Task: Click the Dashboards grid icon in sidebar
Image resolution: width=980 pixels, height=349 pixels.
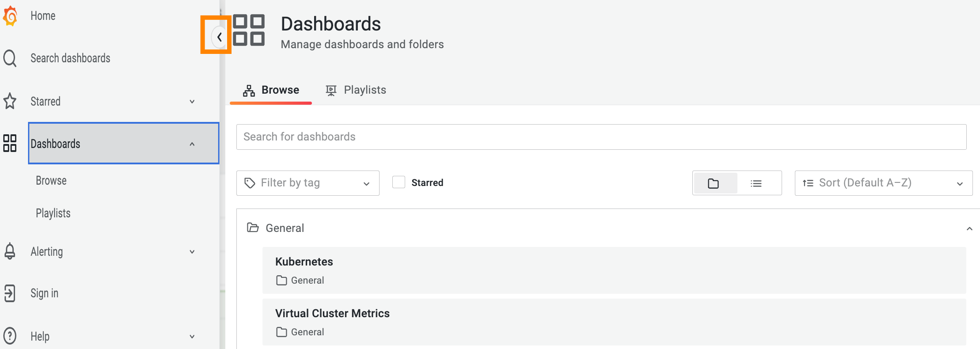Action: click(10, 143)
